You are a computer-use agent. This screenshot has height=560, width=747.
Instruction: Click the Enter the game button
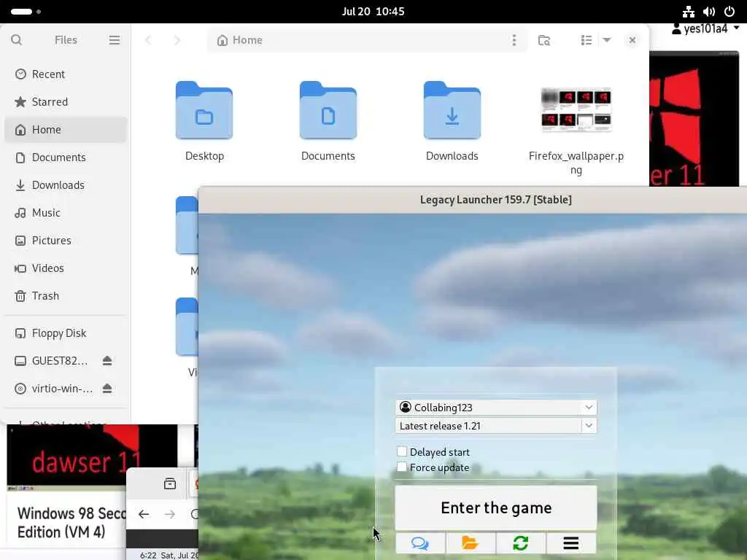pyautogui.click(x=495, y=507)
